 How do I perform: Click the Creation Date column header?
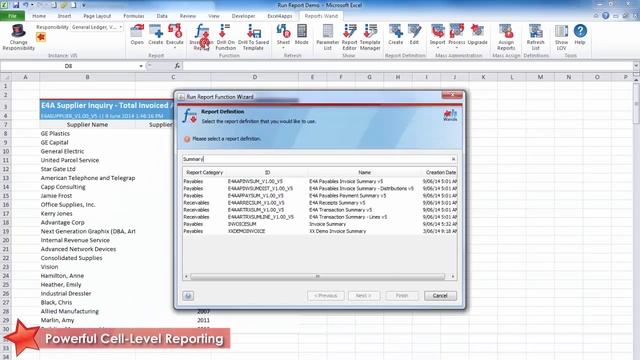(x=440, y=173)
